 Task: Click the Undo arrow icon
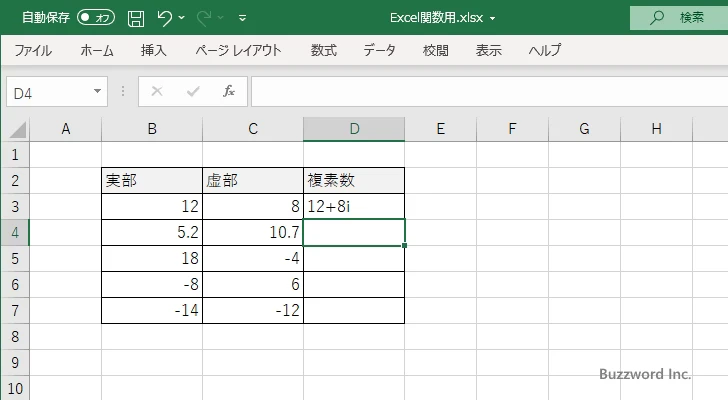[x=164, y=18]
